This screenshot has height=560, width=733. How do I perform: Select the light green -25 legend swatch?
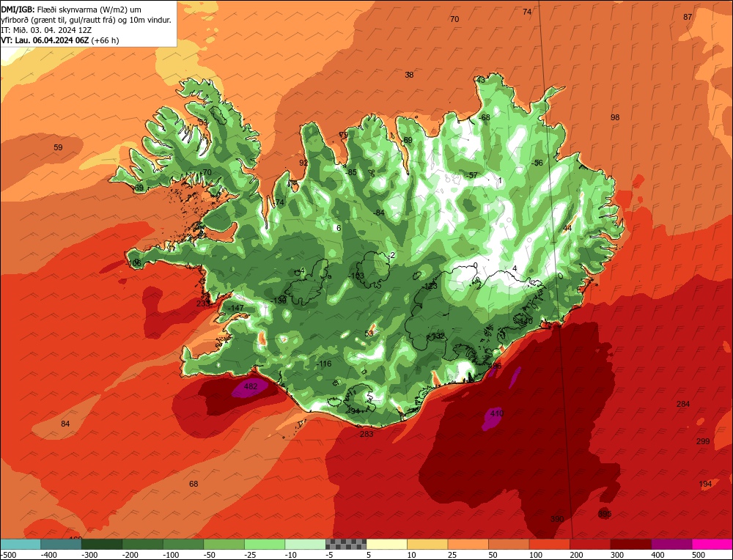tap(265, 545)
